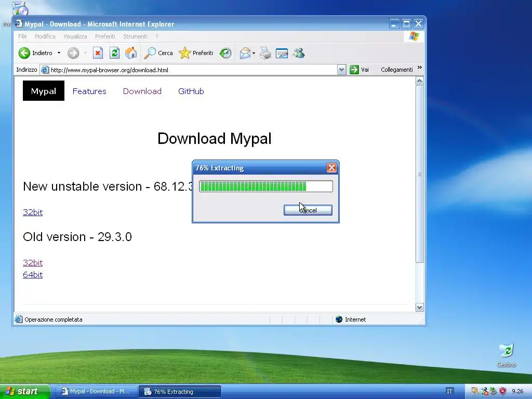Open the Download page link
Viewport: 532px width, 399px height.
[x=142, y=91]
